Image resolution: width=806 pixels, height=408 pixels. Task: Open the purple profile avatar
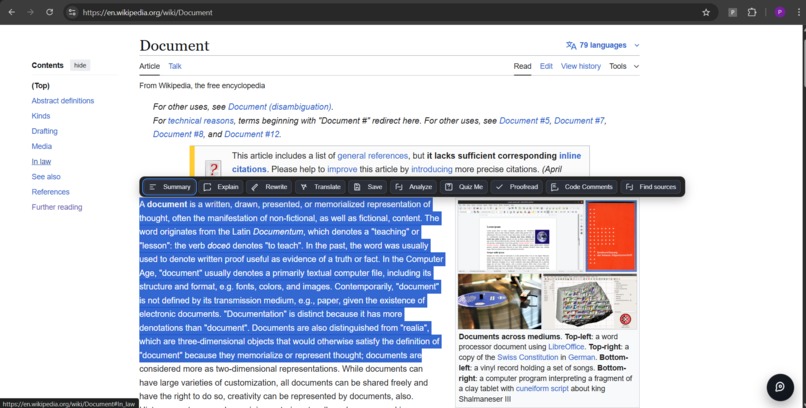click(x=780, y=12)
